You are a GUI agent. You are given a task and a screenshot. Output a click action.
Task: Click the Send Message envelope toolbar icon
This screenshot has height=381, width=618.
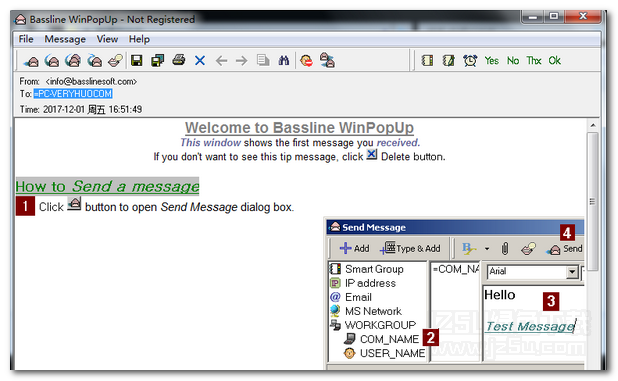click(32, 61)
